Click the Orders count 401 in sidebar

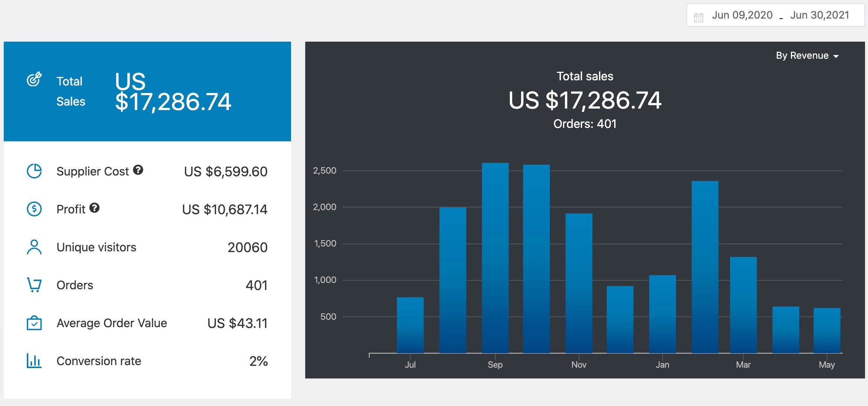coord(256,285)
